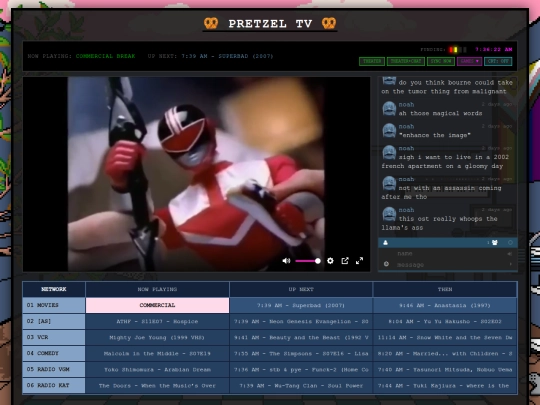Click the chat message input field

point(449,264)
